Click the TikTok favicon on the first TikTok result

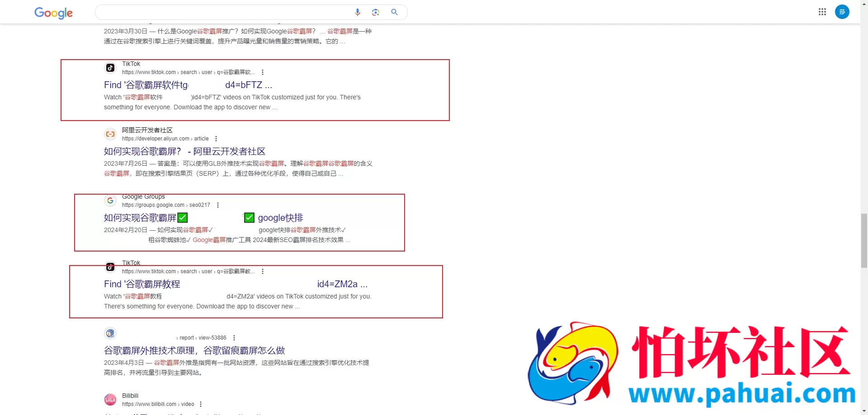pyautogui.click(x=110, y=68)
